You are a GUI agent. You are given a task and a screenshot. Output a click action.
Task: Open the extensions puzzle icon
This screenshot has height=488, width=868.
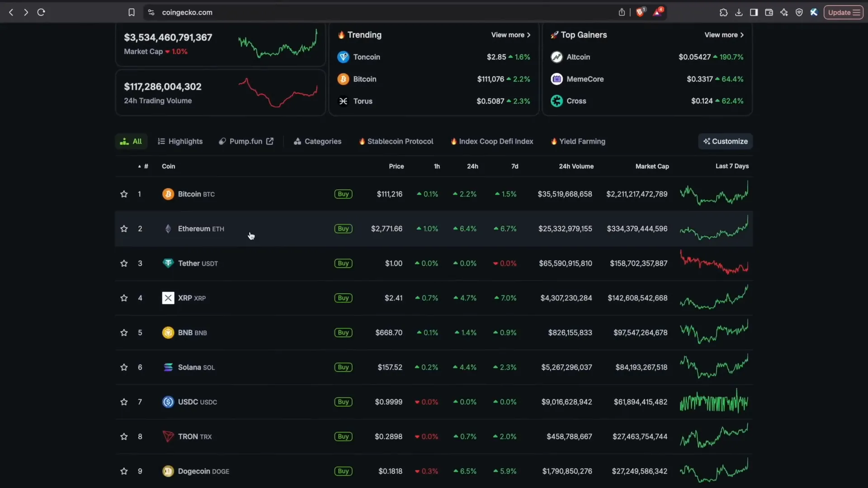point(723,12)
